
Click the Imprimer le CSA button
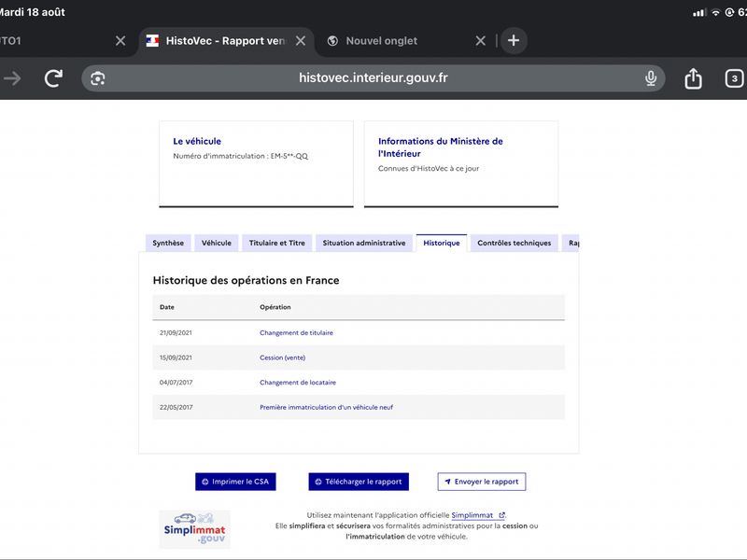(235, 482)
